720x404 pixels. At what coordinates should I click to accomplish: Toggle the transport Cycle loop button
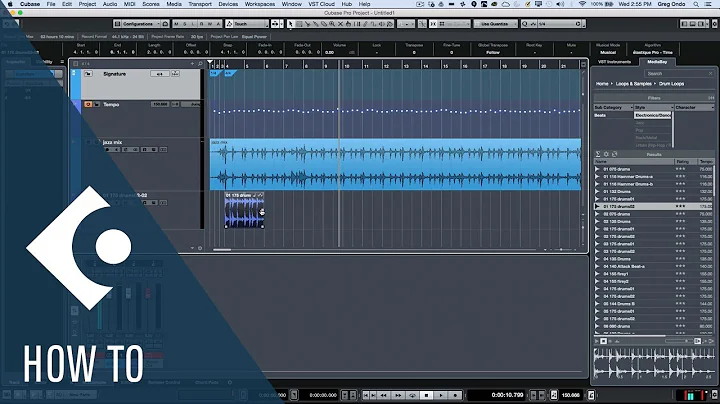412,395
